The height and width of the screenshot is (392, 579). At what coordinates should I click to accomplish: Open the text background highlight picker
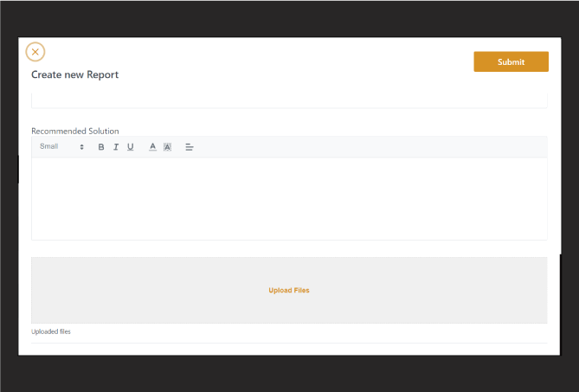point(167,147)
